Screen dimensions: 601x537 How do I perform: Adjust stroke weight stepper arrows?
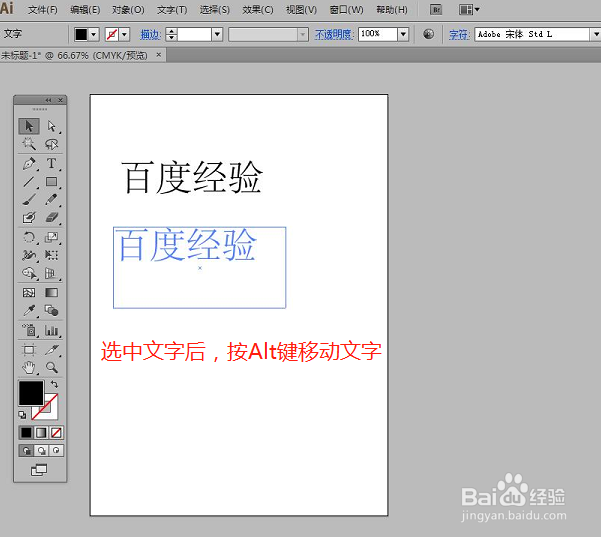click(171, 34)
